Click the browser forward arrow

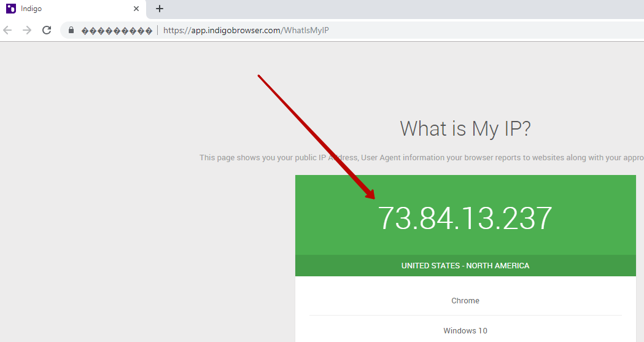click(x=26, y=30)
